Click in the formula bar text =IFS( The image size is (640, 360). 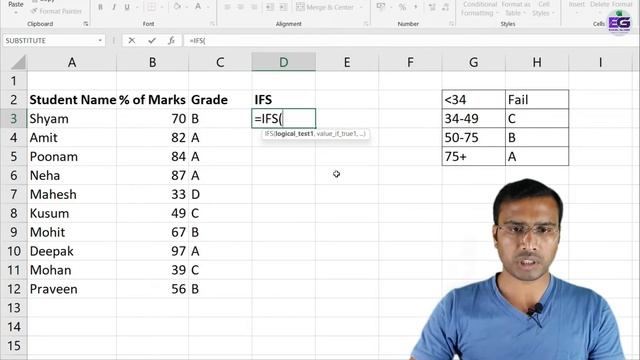198,41
